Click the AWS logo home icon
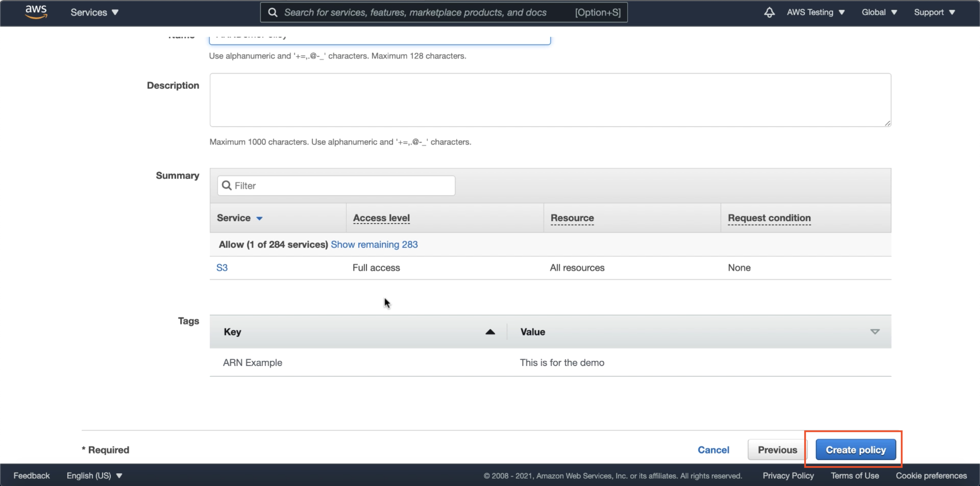Screen dimensions: 980x486 coord(36,12)
